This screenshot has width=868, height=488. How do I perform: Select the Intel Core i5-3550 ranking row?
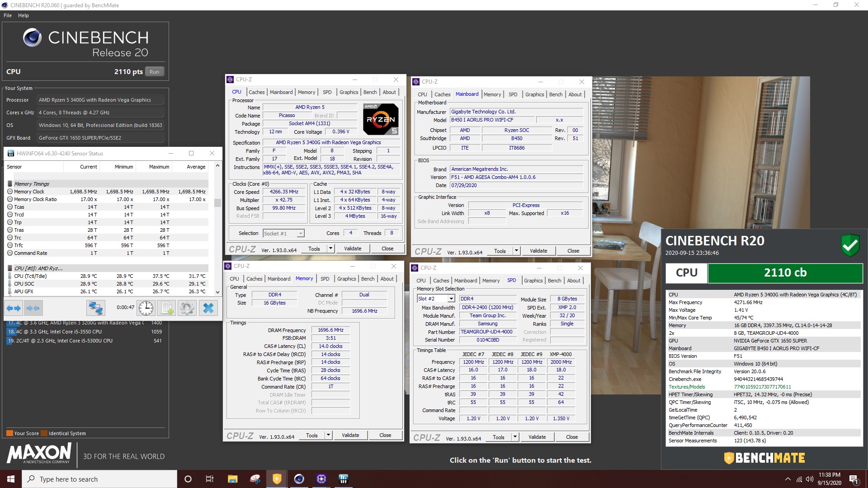pyautogui.click(x=85, y=332)
